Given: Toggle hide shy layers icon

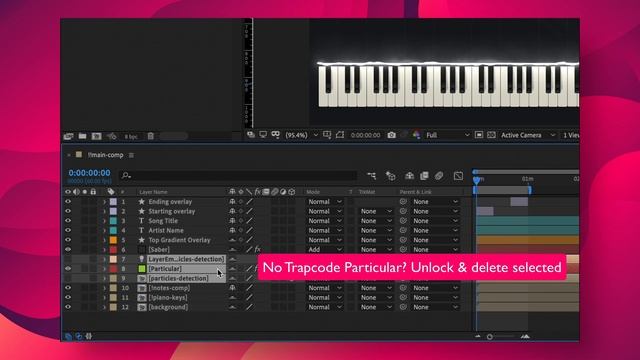Looking at the screenshot, I should tap(409, 176).
